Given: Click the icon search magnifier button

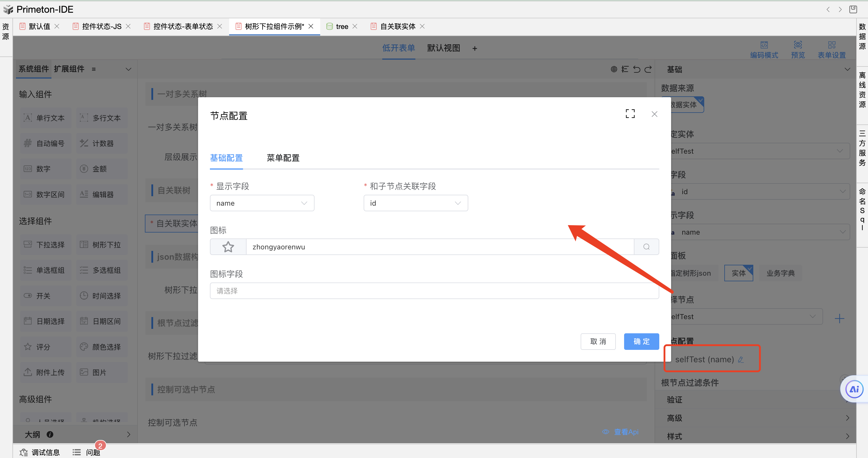Looking at the screenshot, I should tap(646, 247).
